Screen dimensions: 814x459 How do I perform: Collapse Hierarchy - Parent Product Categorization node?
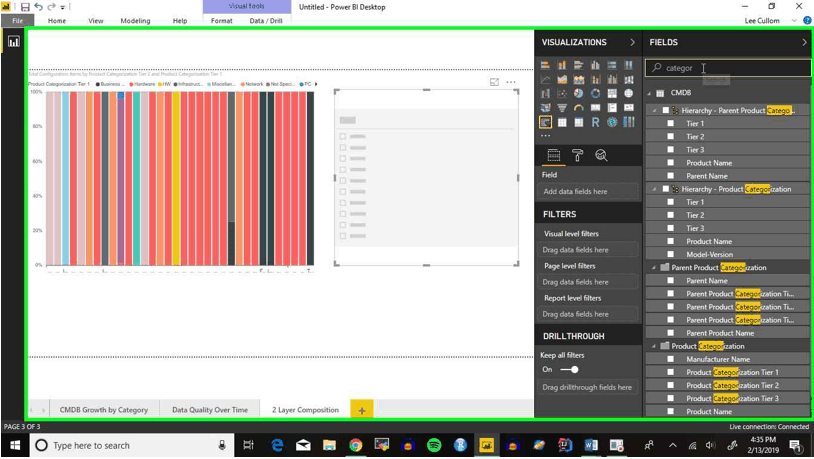[x=654, y=111]
